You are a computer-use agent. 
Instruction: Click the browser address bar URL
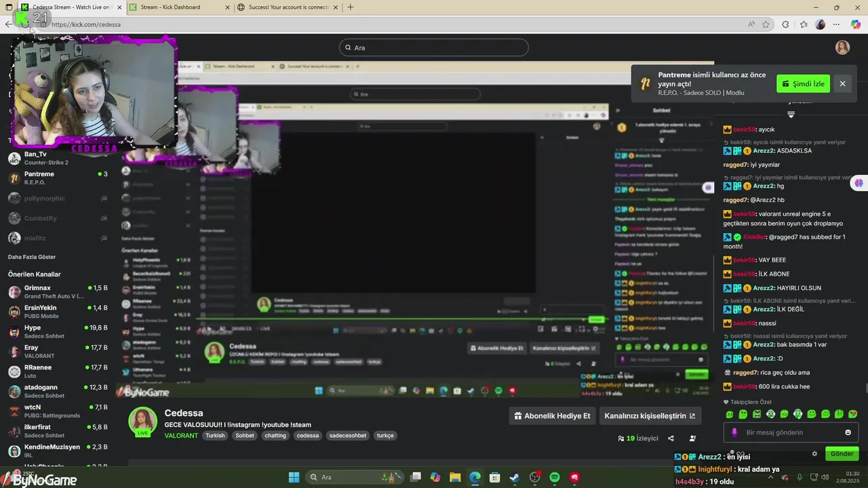click(x=86, y=24)
